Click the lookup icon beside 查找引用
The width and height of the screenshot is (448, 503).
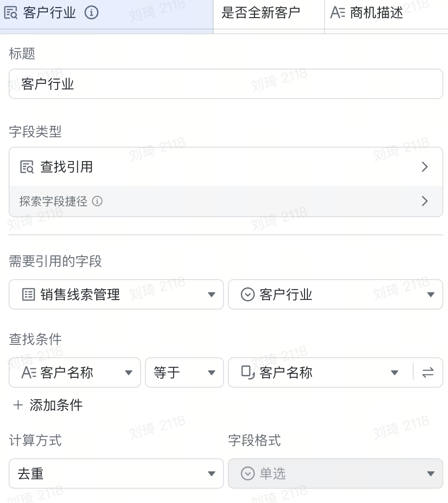[27, 167]
